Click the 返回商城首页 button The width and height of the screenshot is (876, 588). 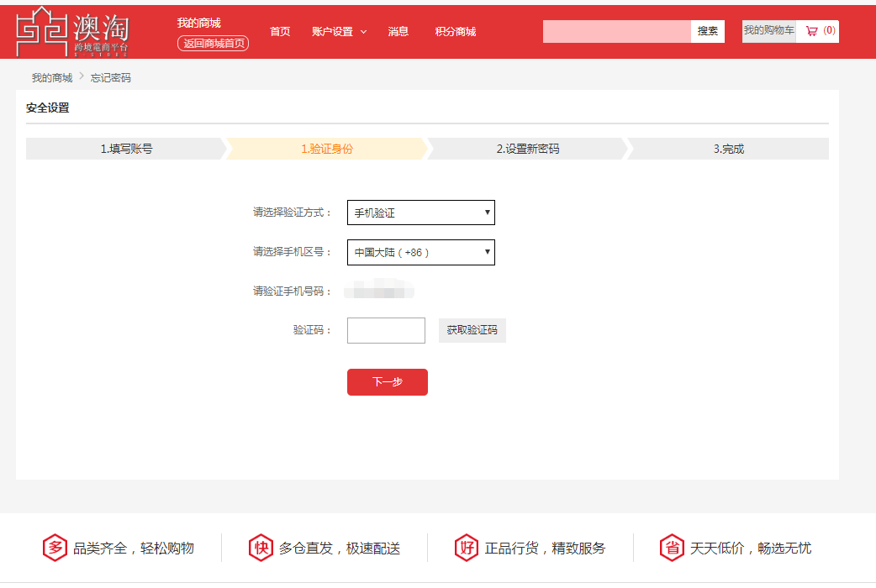pos(213,43)
